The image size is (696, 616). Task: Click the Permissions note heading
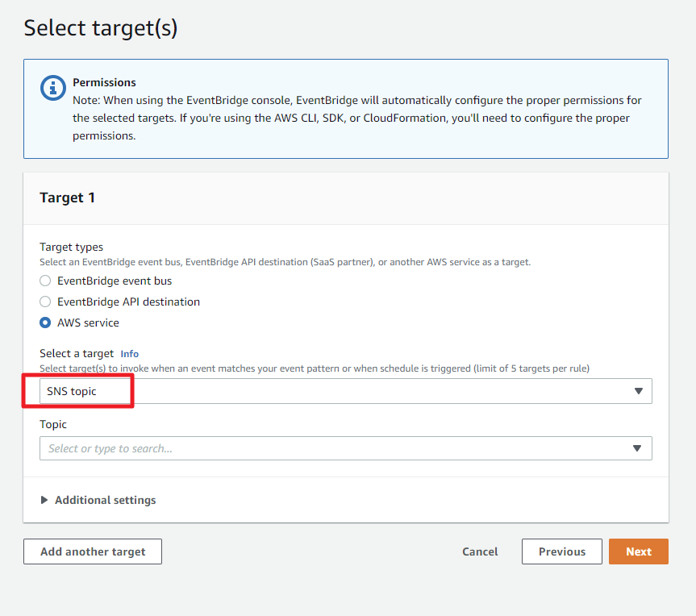104,82
